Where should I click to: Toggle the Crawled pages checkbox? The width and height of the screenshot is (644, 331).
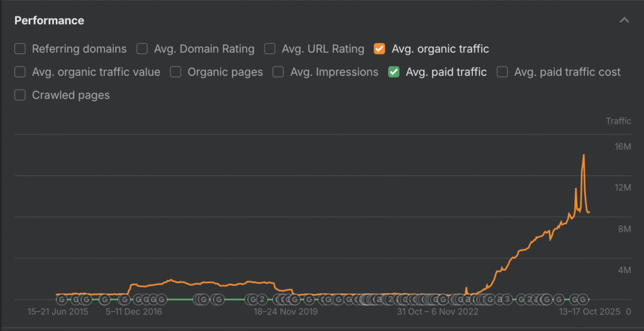click(20, 95)
